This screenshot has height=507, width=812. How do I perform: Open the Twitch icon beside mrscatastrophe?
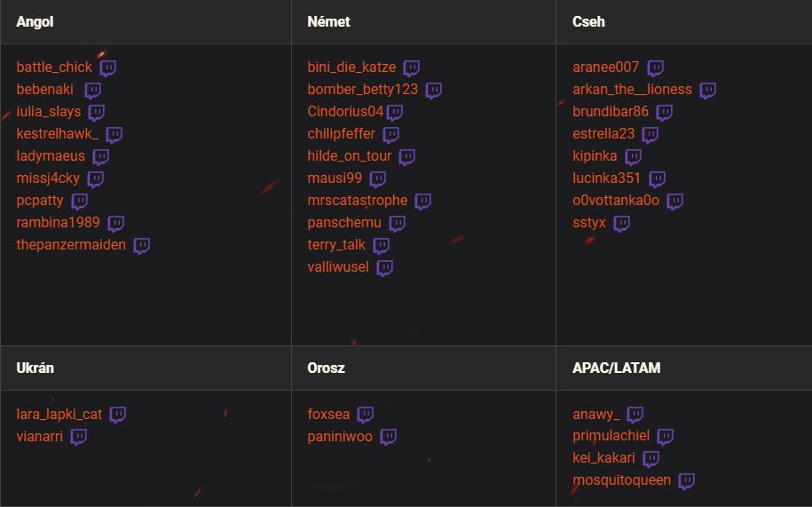(x=423, y=201)
